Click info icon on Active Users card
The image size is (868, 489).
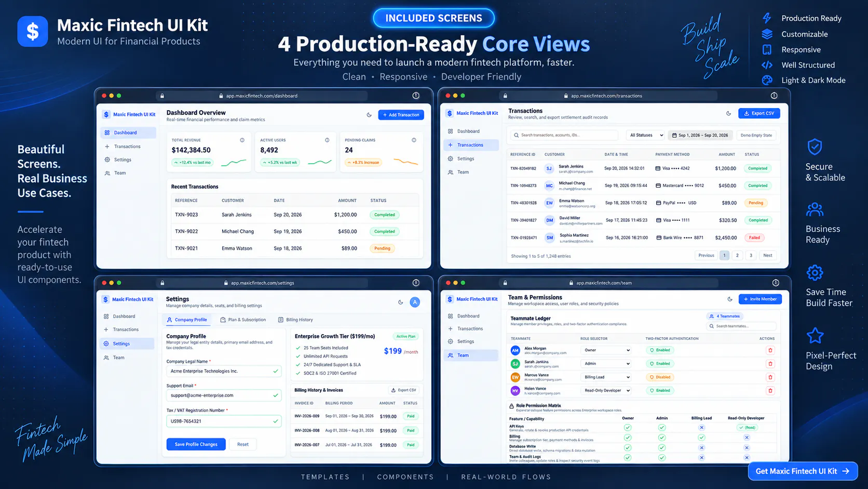pyautogui.click(x=327, y=140)
